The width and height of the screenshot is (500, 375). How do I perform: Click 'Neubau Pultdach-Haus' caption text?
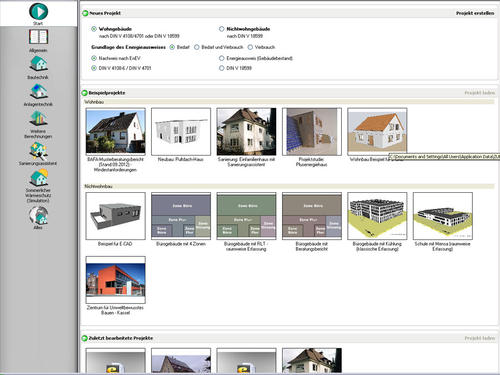click(x=181, y=160)
